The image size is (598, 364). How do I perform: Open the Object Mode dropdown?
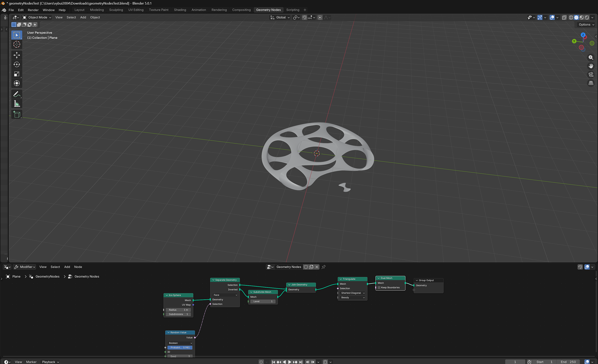[x=37, y=17]
